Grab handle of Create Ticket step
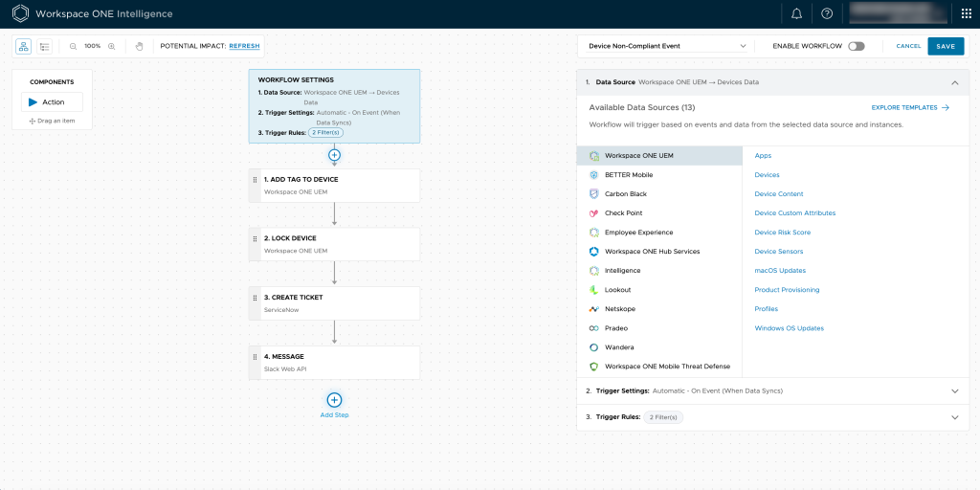 pyautogui.click(x=255, y=298)
